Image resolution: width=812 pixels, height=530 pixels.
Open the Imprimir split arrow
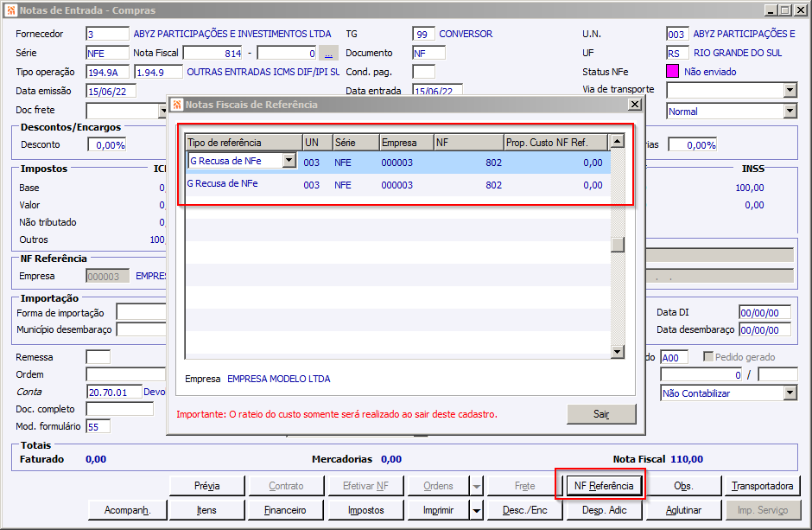477,510
